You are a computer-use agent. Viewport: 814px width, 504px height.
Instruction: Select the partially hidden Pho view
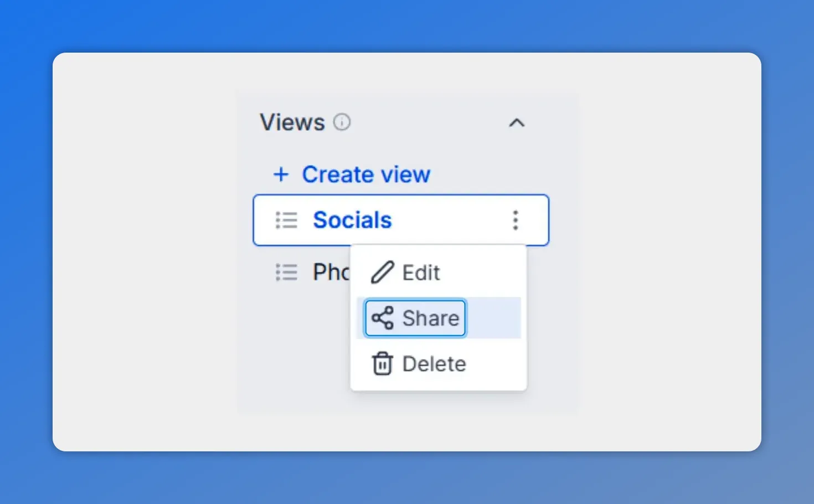point(332,272)
